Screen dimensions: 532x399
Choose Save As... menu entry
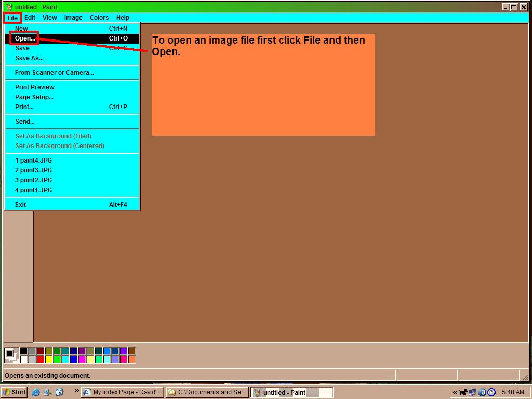(72, 58)
